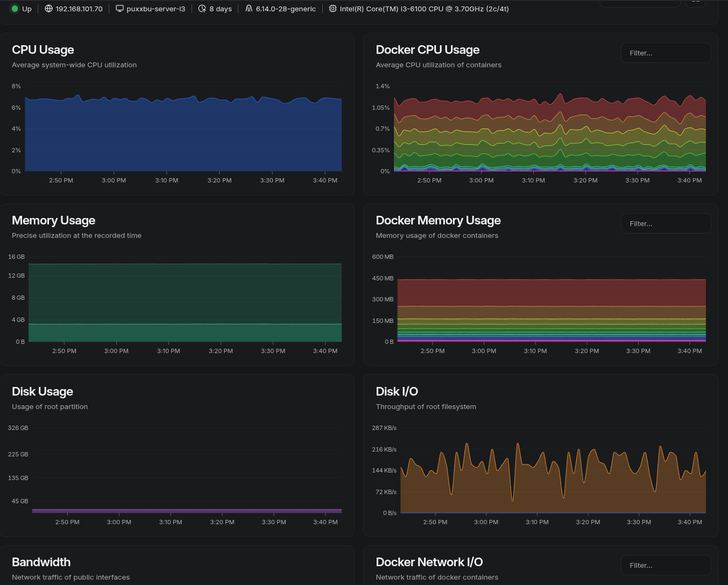Click the 3:20 PM marker on Memory Usage chart
The height and width of the screenshot is (585, 728).
[221, 350]
